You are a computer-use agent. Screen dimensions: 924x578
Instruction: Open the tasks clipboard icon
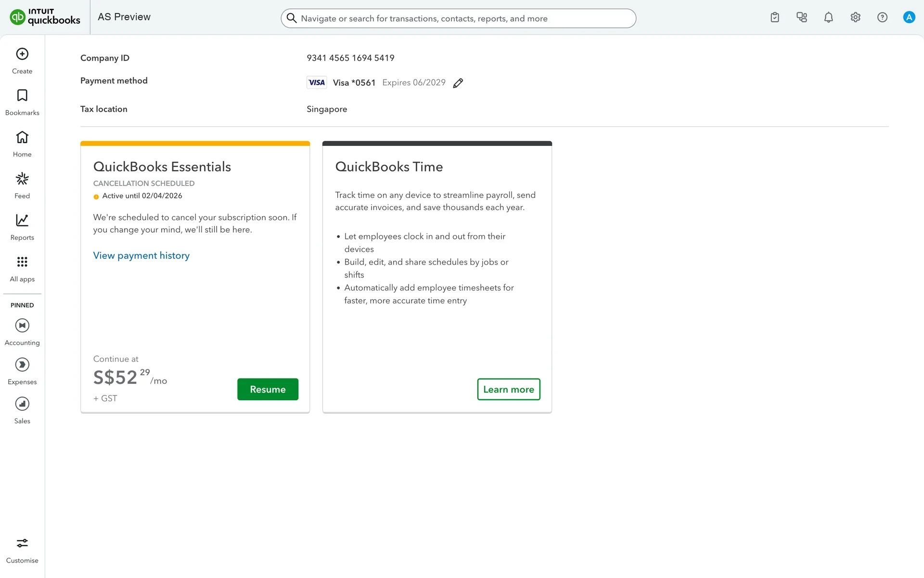(775, 17)
